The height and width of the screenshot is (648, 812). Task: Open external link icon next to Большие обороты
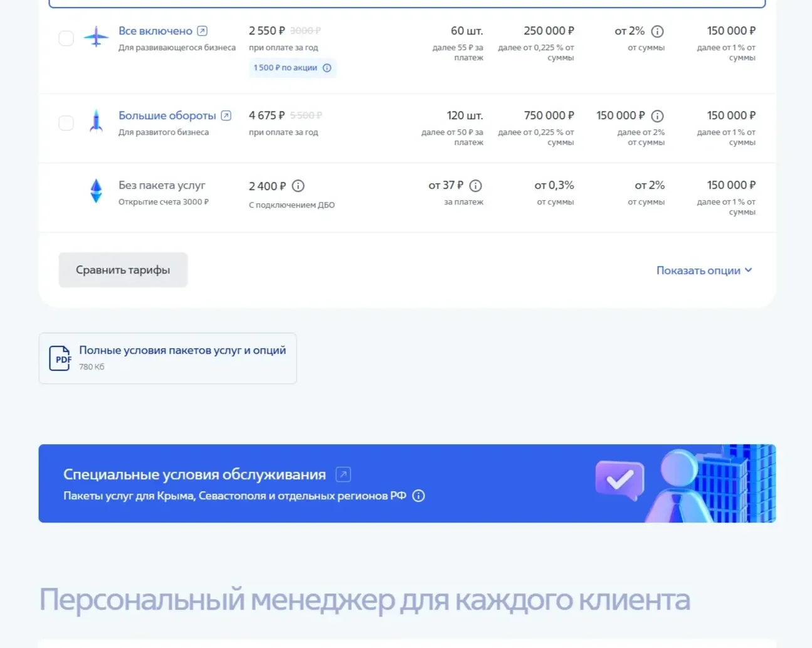(226, 115)
